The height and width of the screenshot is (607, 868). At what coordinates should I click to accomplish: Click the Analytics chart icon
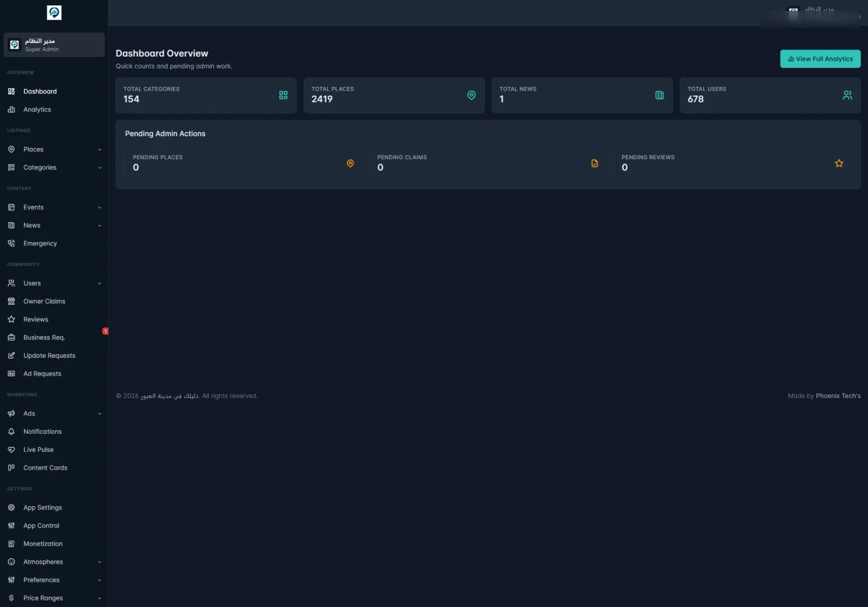click(11, 110)
